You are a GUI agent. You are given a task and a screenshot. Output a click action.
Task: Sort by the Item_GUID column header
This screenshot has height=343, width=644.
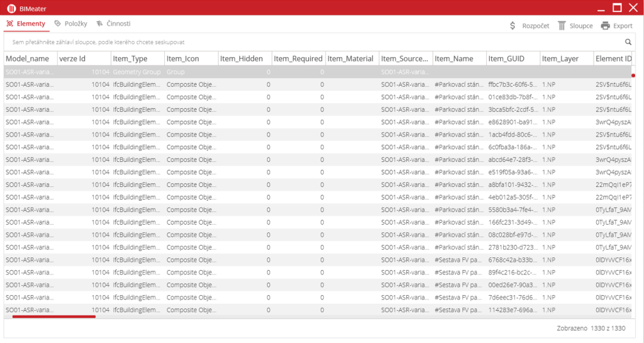[x=506, y=59]
